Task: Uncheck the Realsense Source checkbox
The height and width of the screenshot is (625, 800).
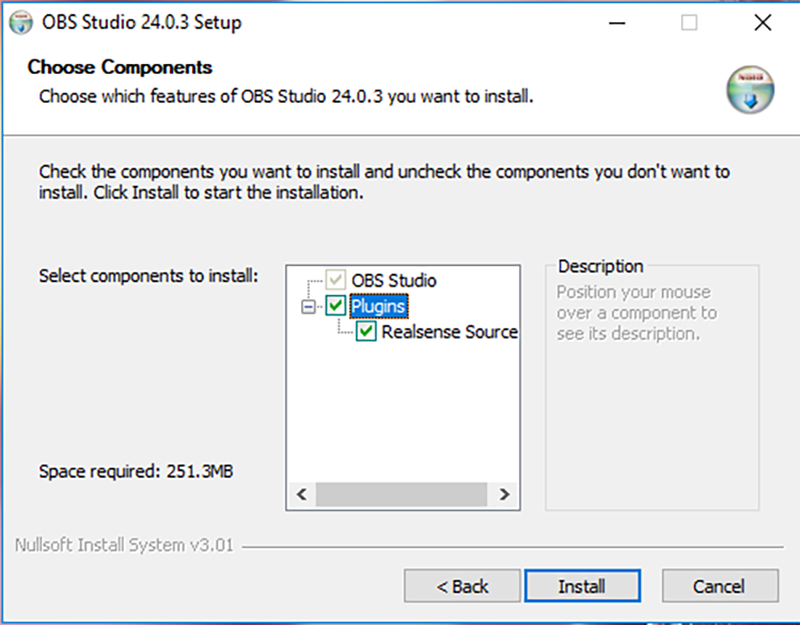Action: (367, 331)
